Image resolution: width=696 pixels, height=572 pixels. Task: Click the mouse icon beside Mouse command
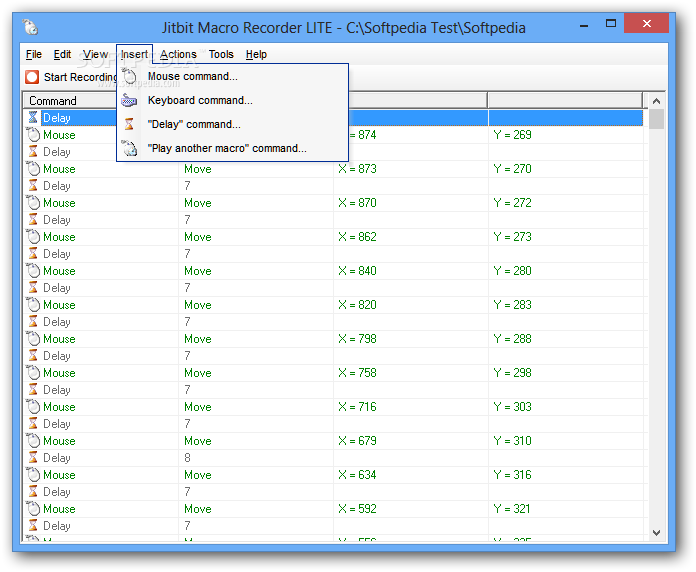point(129,76)
